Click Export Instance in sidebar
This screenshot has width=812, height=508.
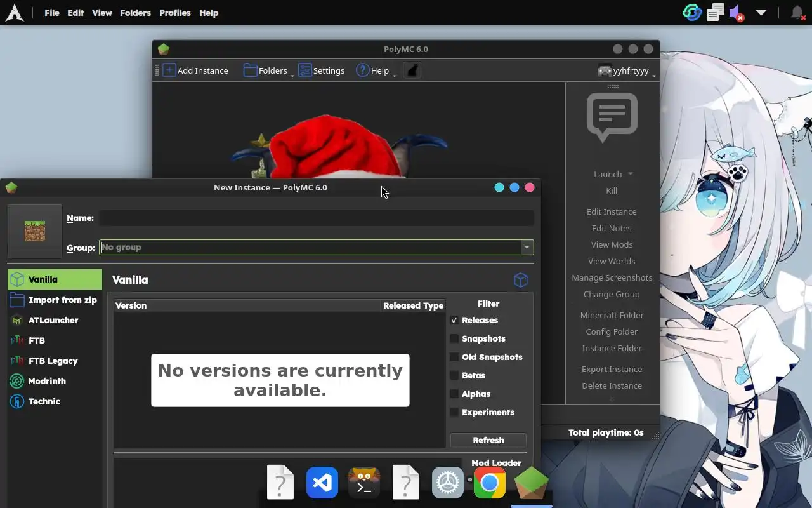(612, 369)
